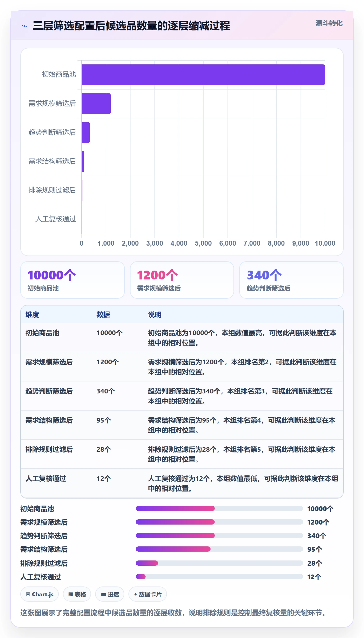Click the 漏斗转化 badge in header
This screenshot has width=364, height=638.
point(329,23)
